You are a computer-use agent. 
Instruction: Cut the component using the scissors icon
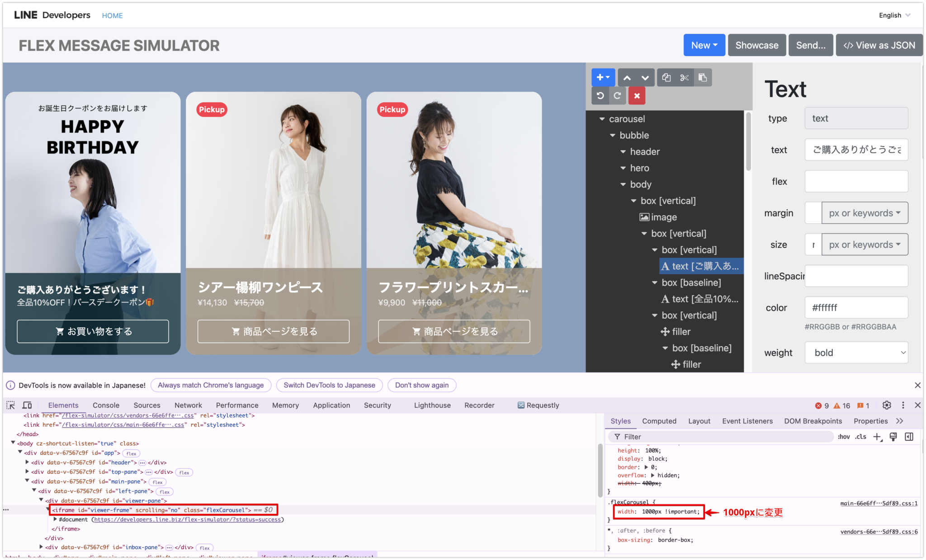point(684,77)
